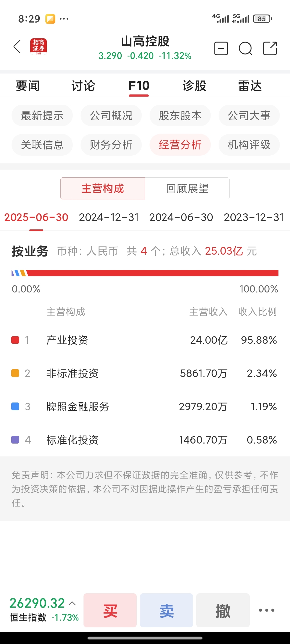290x644 pixels.
Task: Tap the minus-box icon in header
Action: [x=221, y=49]
